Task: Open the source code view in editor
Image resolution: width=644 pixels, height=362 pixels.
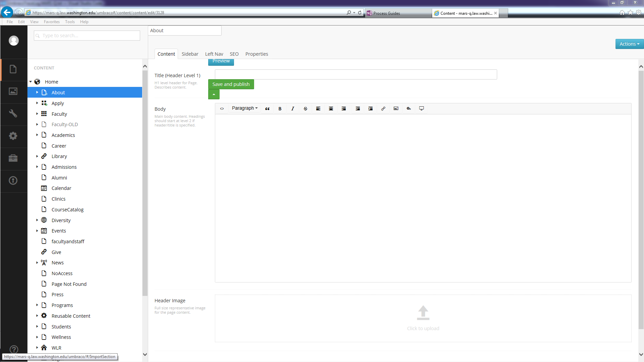Action: pos(222,108)
